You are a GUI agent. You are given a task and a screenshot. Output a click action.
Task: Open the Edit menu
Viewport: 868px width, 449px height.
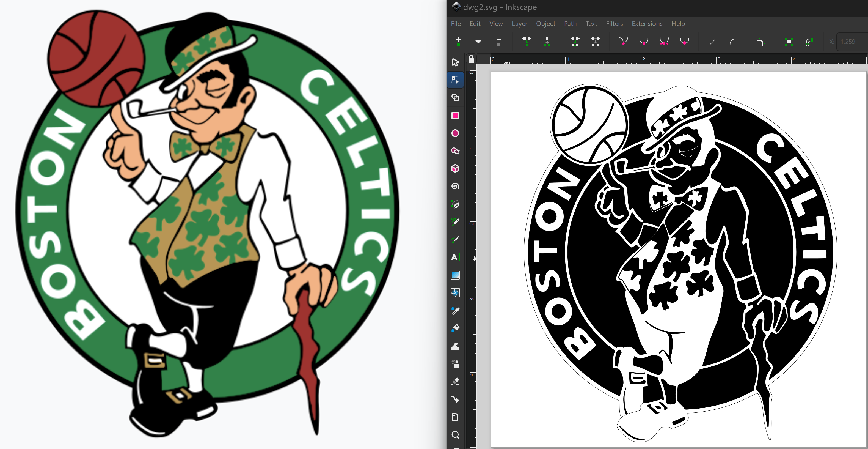click(475, 24)
